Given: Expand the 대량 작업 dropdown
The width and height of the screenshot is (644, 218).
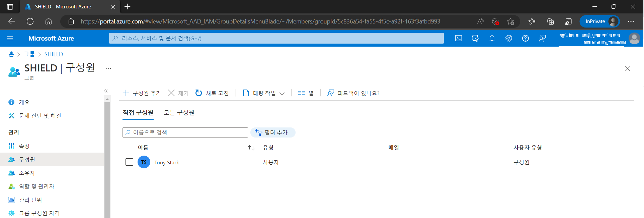Looking at the screenshot, I should click(x=264, y=93).
